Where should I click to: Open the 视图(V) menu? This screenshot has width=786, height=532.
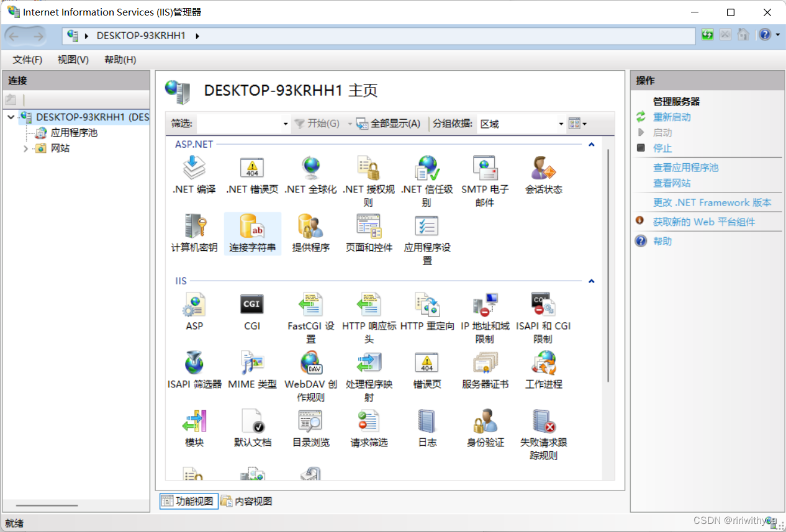(73, 60)
